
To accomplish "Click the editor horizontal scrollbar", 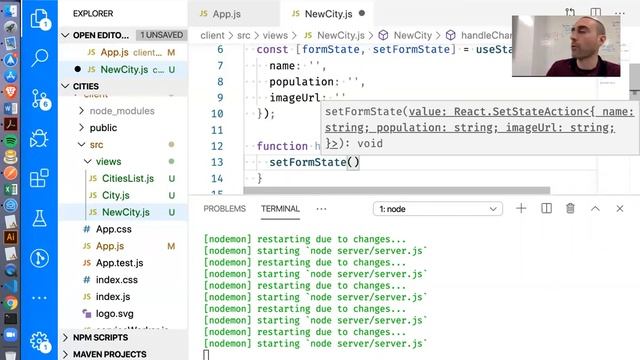I will pyautogui.click(x=397, y=191).
